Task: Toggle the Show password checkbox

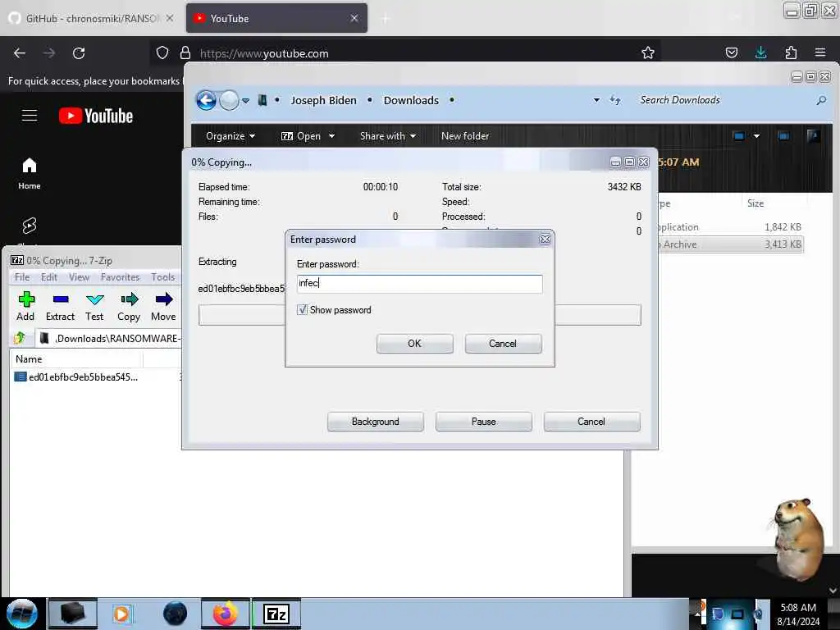Action: click(x=303, y=309)
